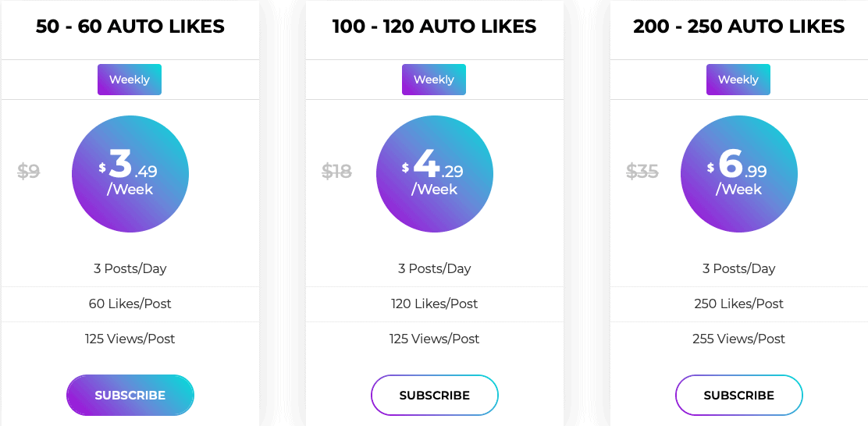Select Weekly toggle on 100 - 120 plan
Viewport: 868px width, 426px height.
click(434, 80)
